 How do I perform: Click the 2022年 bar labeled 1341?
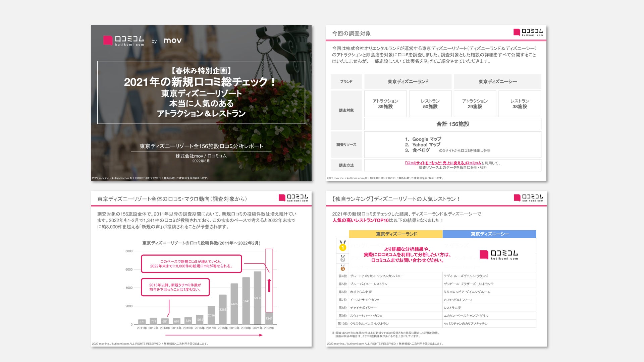[x=269, y=318]
